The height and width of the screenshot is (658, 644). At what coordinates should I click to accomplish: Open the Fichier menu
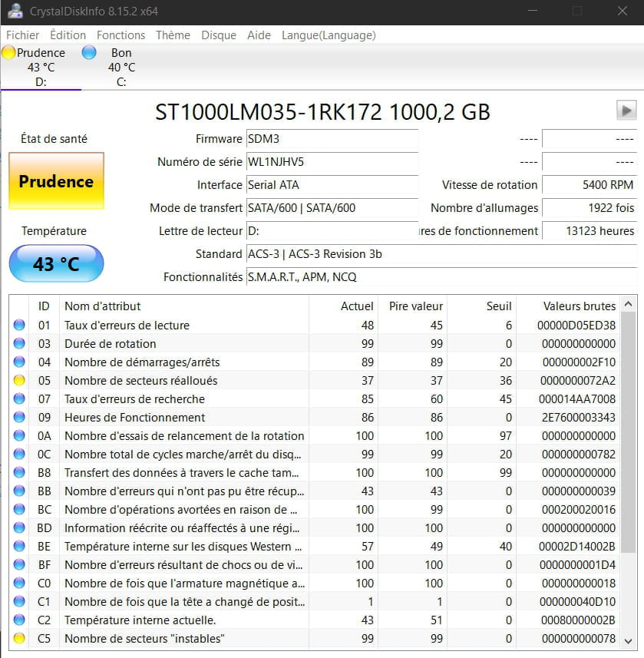(23, 35)
